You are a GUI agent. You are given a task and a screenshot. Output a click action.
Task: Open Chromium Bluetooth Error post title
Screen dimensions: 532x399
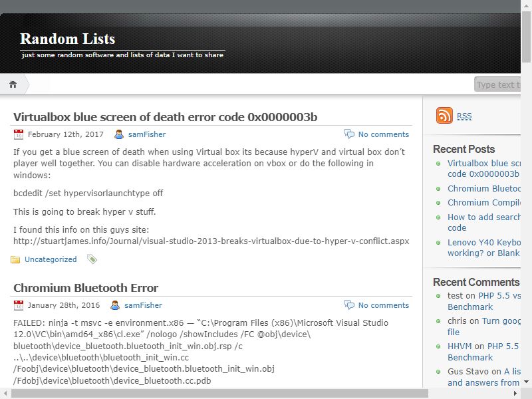coord(86,288)
